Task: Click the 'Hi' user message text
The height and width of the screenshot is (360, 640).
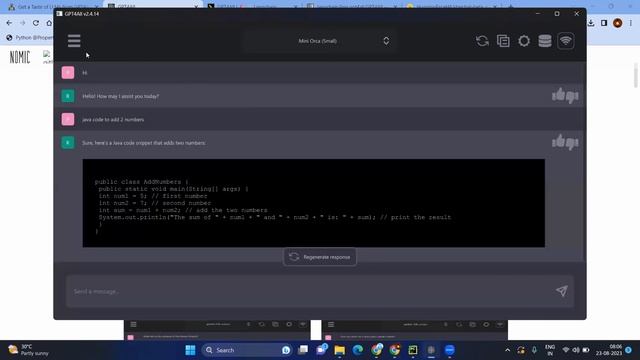Action: [x=84, y=73]
